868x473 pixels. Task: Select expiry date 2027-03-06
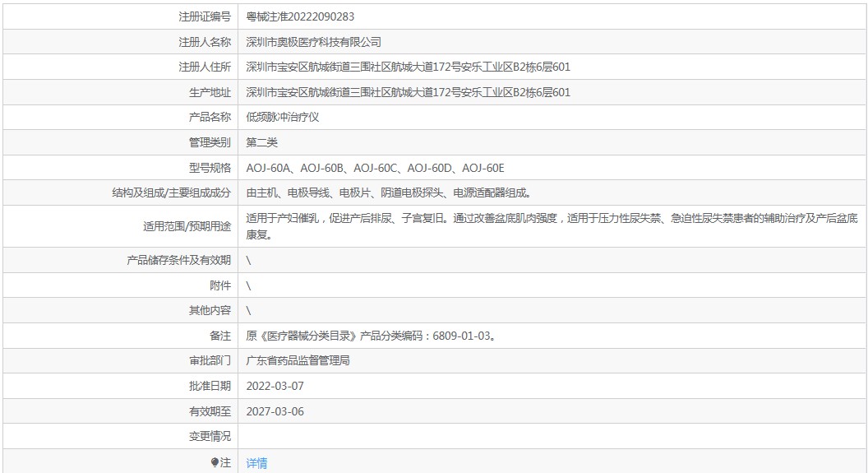pyautogui.click(x=275, y=411)
